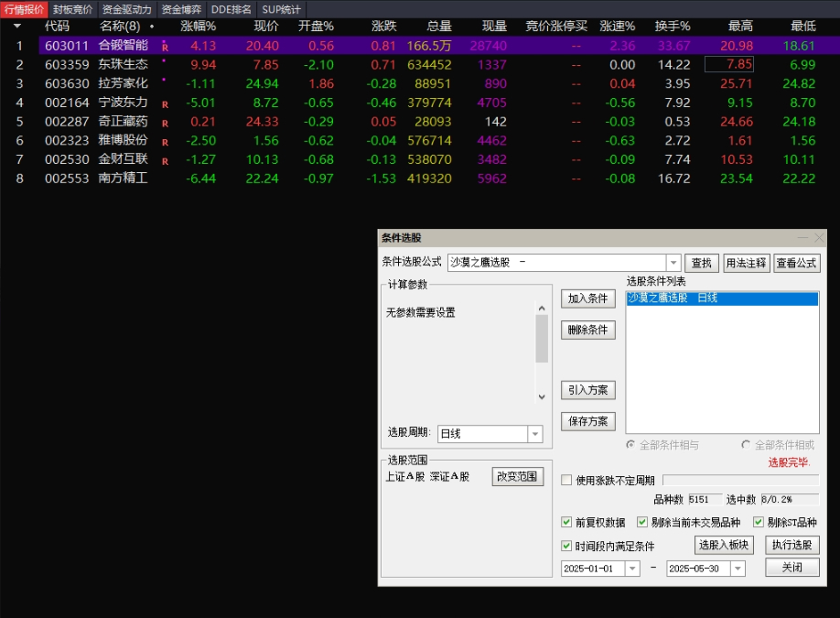Toggle the 剔除ST品种 checkbox
Image resolution: width=840 pixels, height=618 pixels.
758,522
